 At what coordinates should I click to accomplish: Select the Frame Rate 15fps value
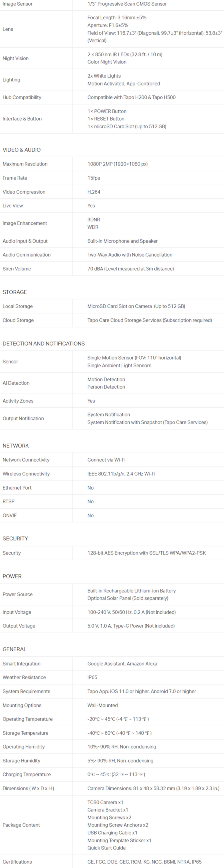(x=94, y=178)
